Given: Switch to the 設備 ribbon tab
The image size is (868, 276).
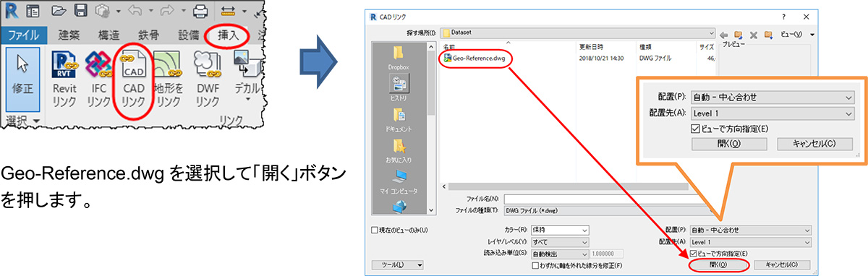Looking at the screenshot, I should (x=189, y=35).
